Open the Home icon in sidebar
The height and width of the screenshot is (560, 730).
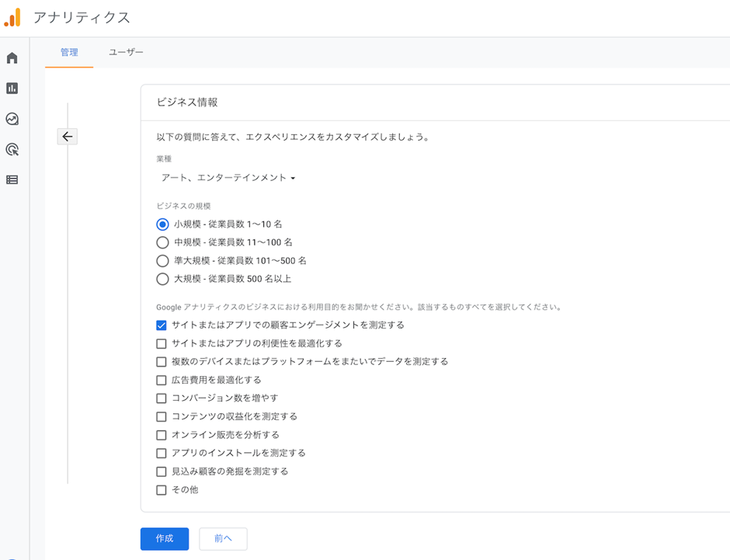click(12, 57)
